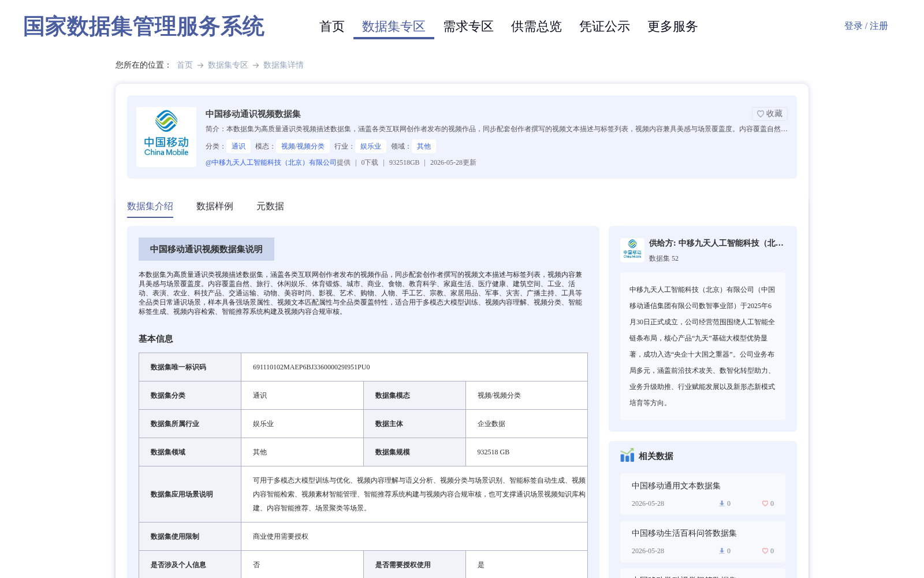Click 数据集唯一标识码 table header cell
Screen dimensions: 924x578
[190, 367]
